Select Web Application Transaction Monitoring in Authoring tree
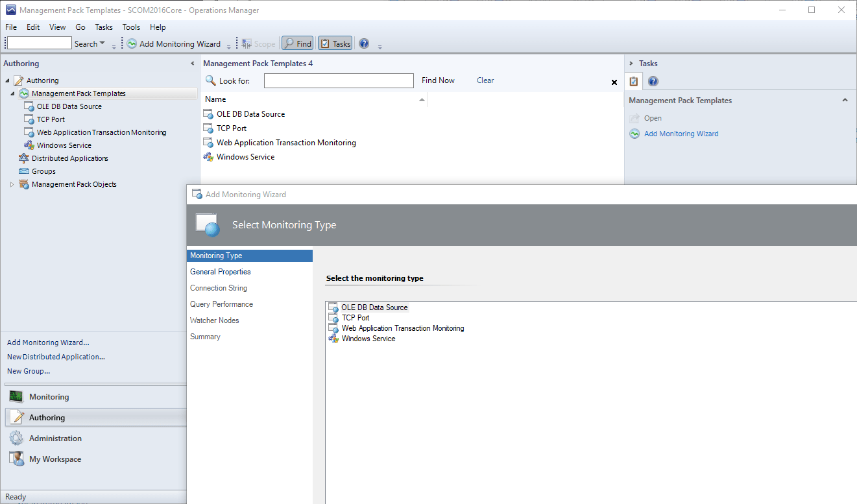857x504 pixels. (101, 132)
